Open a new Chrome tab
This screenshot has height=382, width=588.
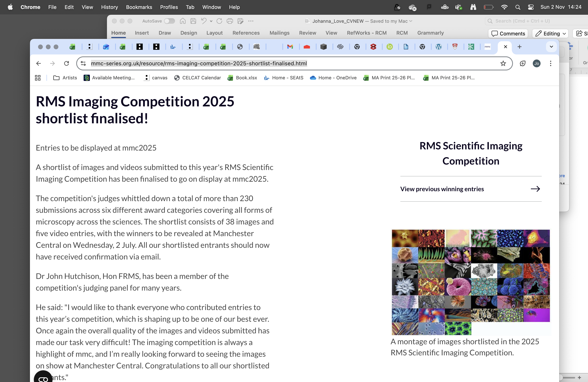(519, 47)
